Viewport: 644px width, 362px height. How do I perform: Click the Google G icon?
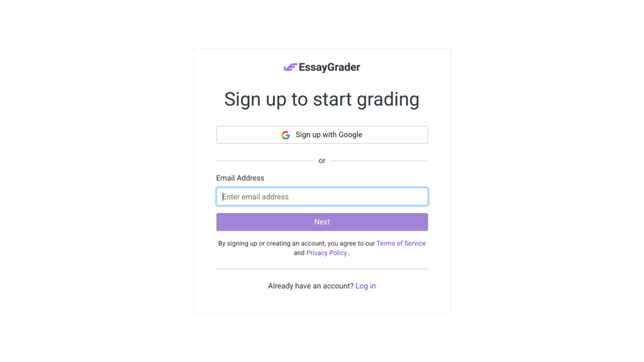pyautogui.click(x=286, y=135)
